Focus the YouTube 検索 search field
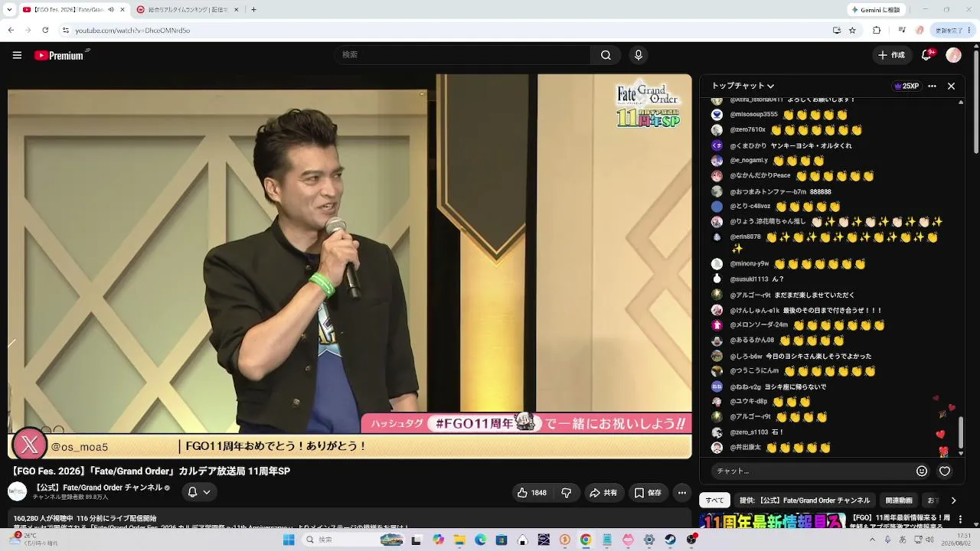 [462, 55]
